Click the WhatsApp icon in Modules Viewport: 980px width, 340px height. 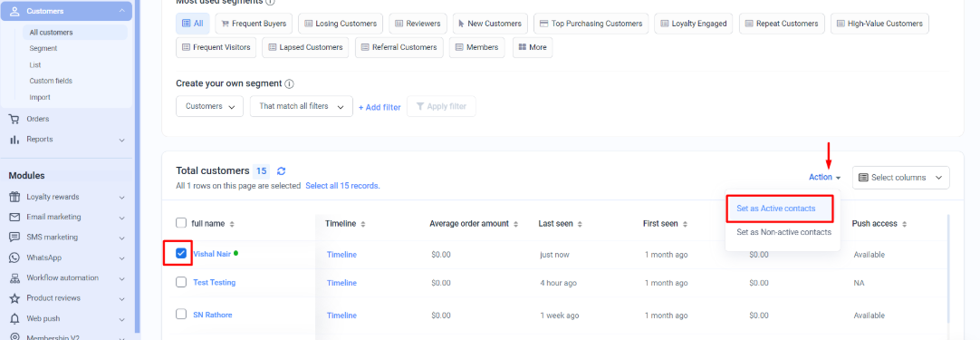point(14,257)
